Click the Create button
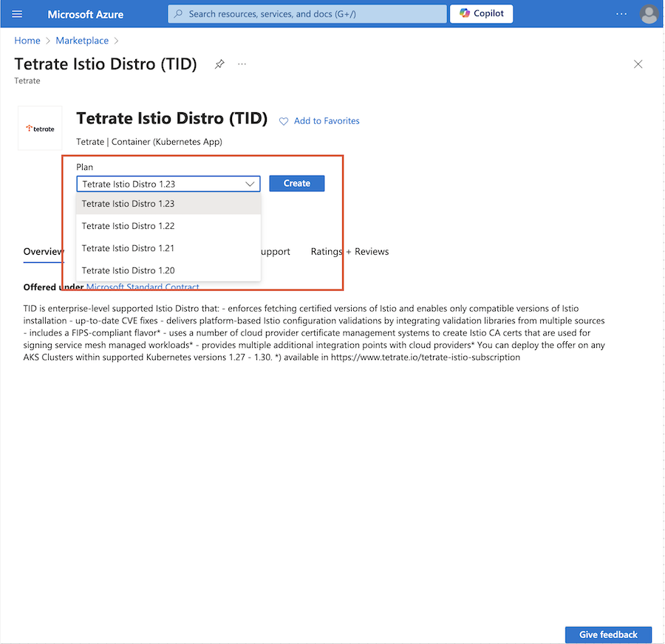The width and height of the screenshot is (665, 644). tap(297, 183)
